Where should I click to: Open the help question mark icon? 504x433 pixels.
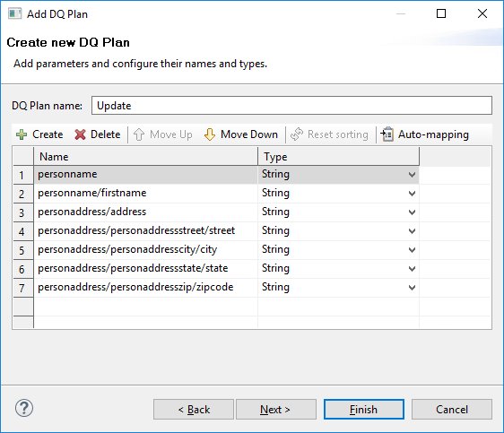24,408
